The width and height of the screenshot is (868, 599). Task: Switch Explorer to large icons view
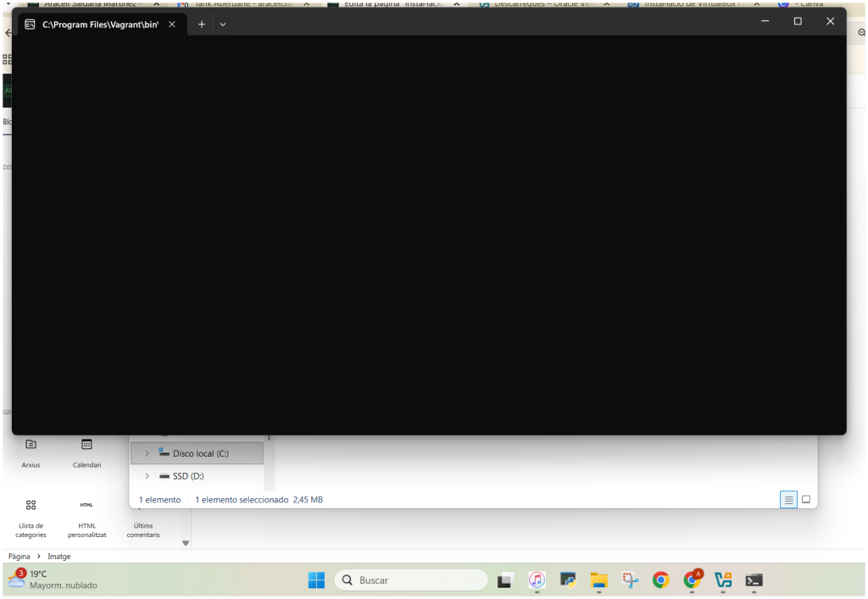click(806, 500)
